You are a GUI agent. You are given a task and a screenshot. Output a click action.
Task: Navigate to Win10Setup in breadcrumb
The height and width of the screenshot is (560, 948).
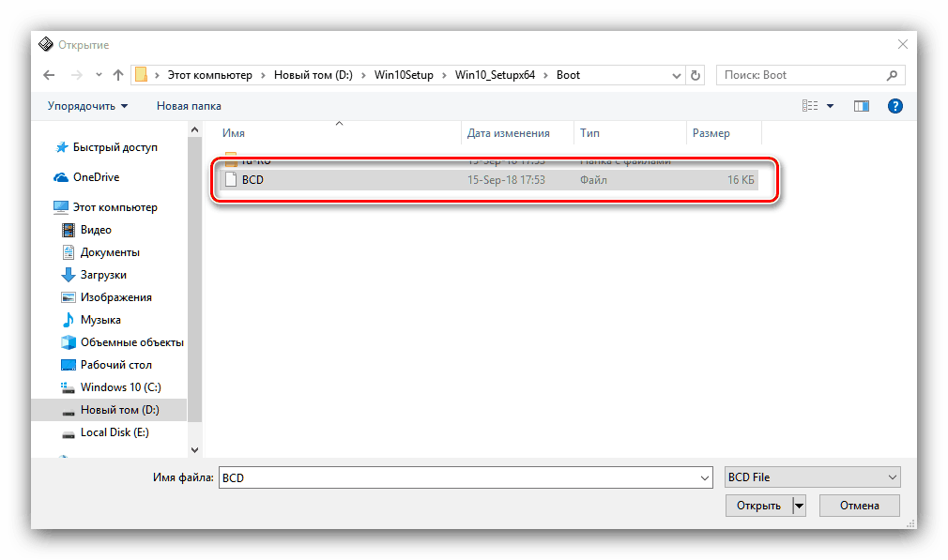point(404,75)
